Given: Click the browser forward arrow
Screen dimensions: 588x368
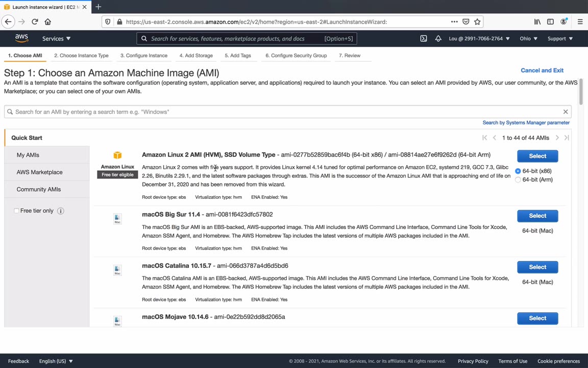Looking at the screenshot, I should (x=22, y=22).
